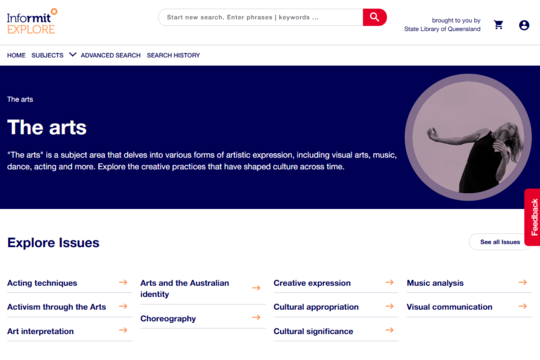Click The arts breadcrumb link
Screen dimensions: 540x360
[20, 100]
